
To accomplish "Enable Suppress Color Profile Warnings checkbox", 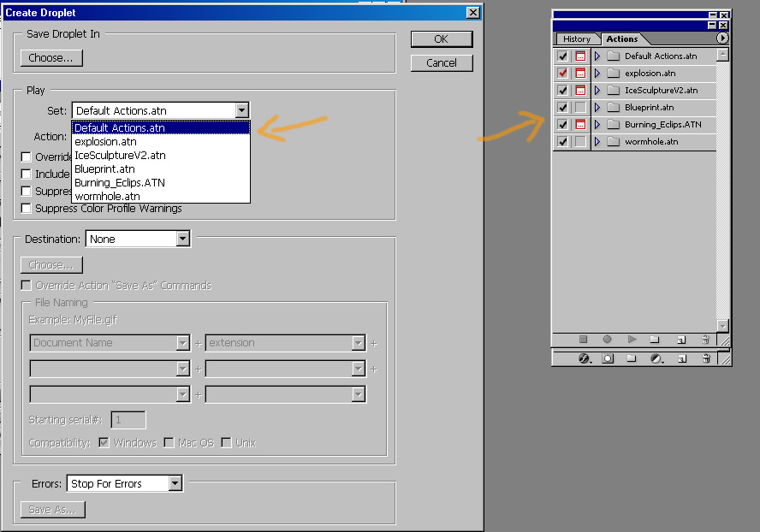I will click(27, 209).
